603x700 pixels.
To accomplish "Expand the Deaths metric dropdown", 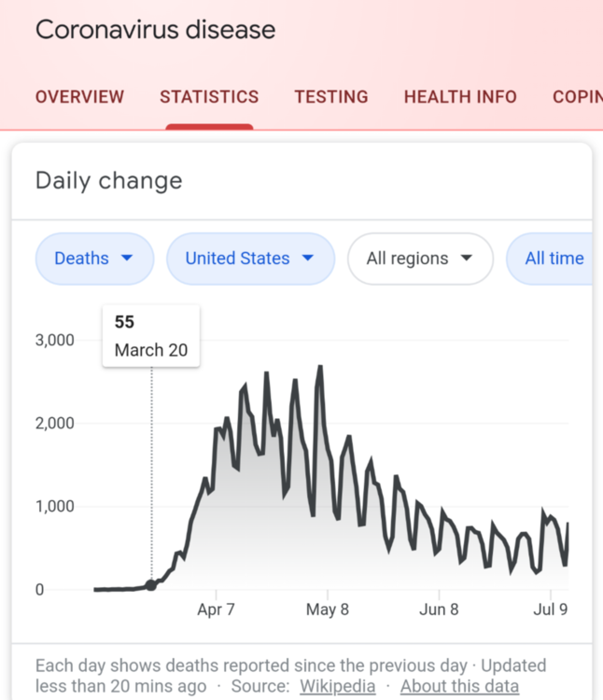I will (x=94, y=259).
